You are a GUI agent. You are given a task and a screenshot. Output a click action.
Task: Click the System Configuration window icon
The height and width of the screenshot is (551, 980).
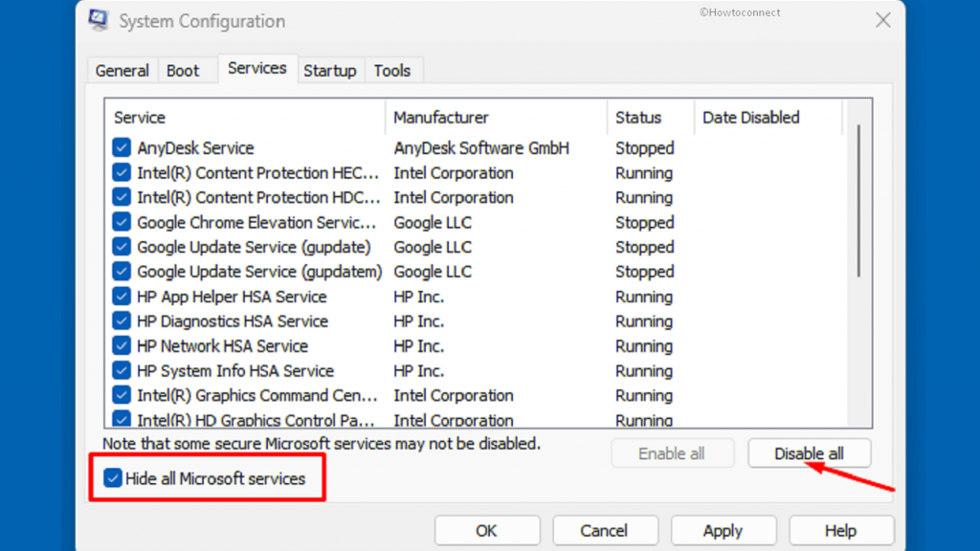point(99,20)
